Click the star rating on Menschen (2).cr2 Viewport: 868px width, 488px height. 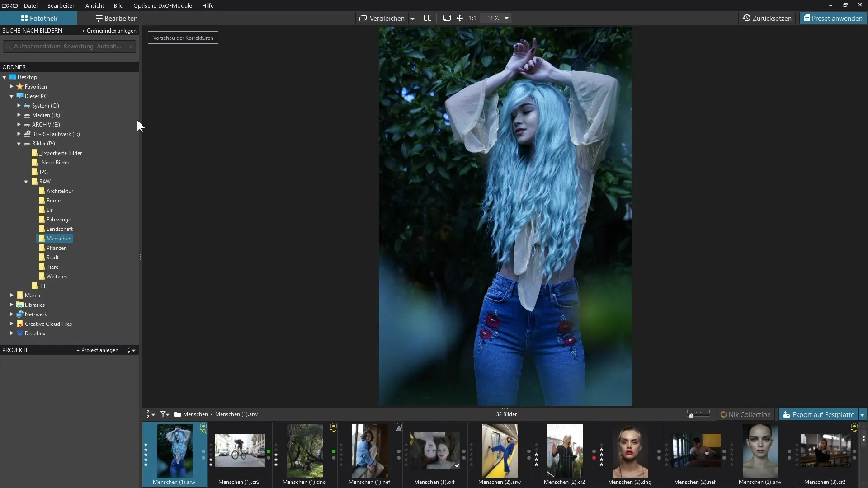(536, 455)
